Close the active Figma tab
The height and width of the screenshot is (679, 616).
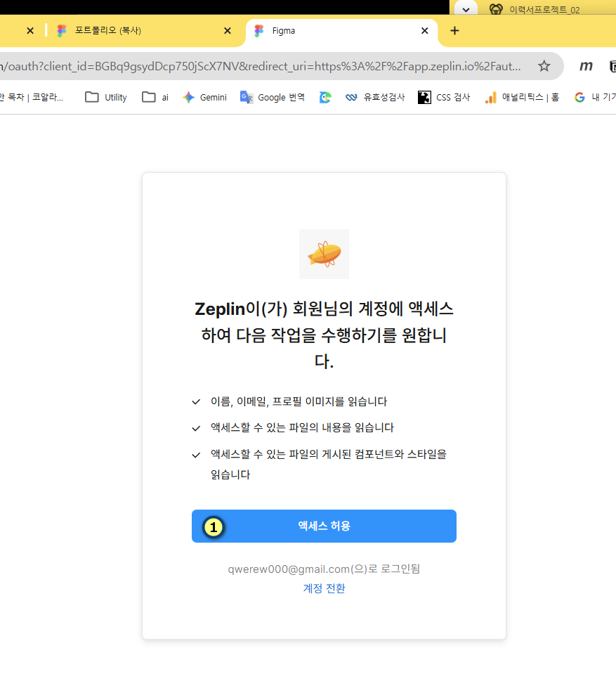click(x=424, y=31)
